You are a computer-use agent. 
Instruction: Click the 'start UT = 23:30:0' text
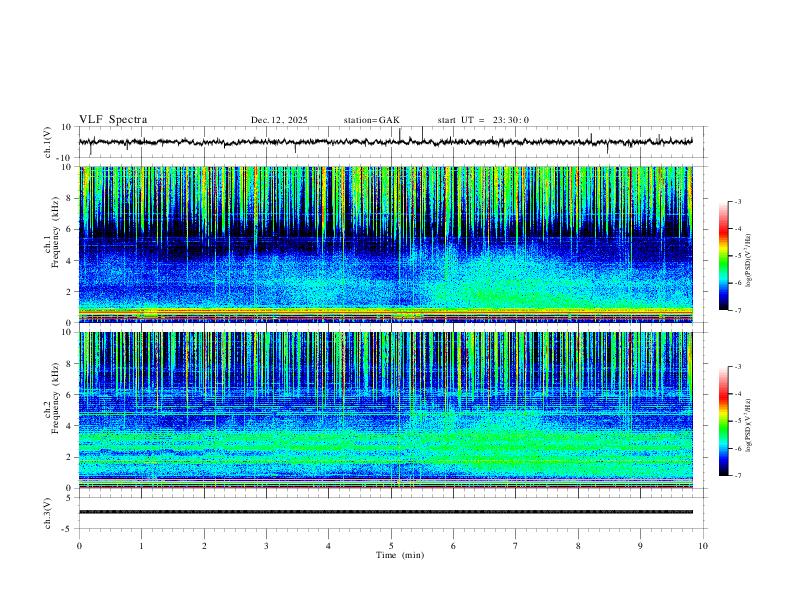483,120
